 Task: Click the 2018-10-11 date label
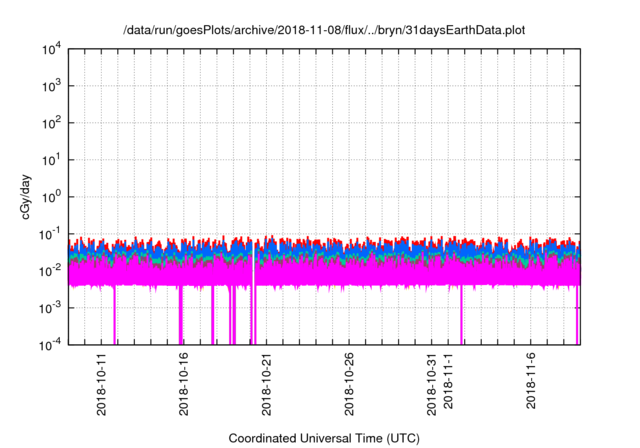[x=101, y=385]
